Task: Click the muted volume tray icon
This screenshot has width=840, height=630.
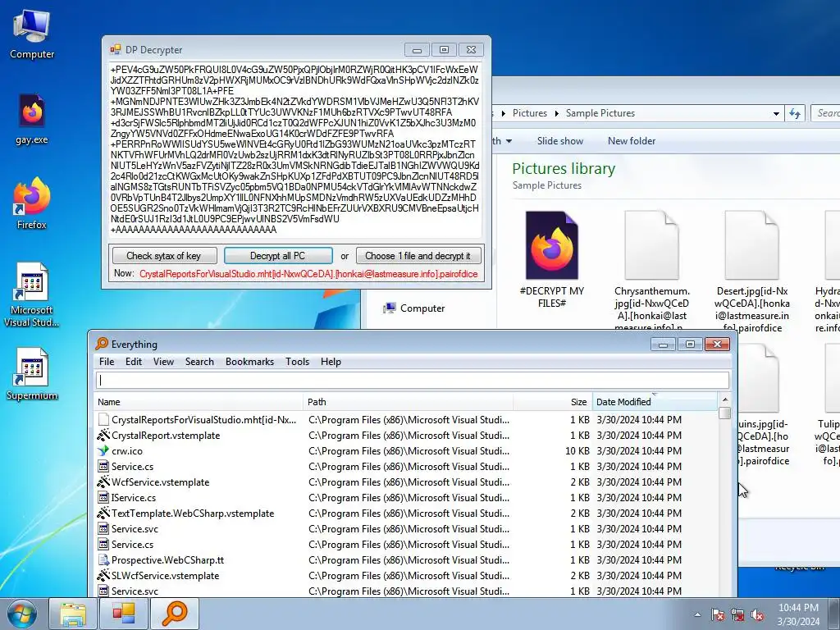Action: coord(757,614)
